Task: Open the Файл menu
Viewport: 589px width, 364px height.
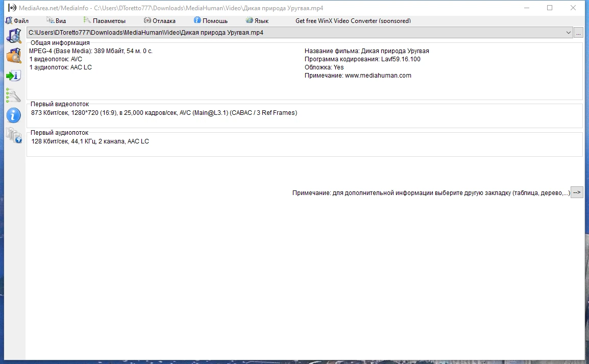Action: coord(17,20)
